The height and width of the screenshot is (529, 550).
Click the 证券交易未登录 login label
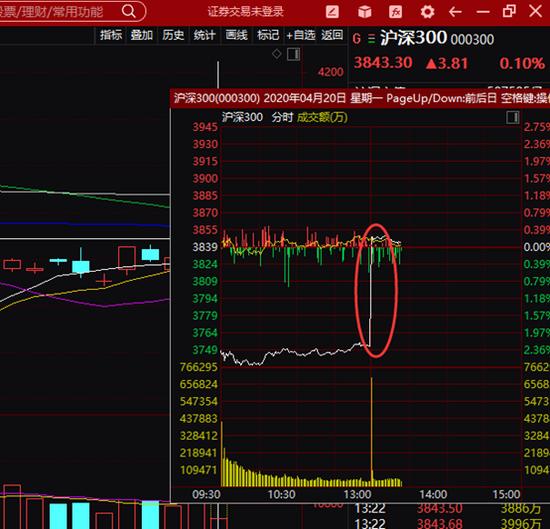point(246,12)
